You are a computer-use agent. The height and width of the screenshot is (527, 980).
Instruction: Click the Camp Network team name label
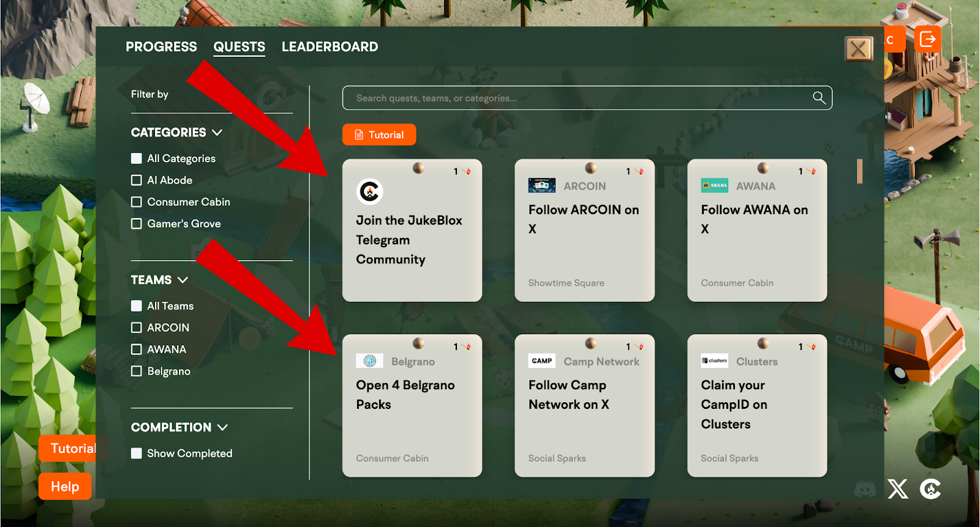(601, 362)
